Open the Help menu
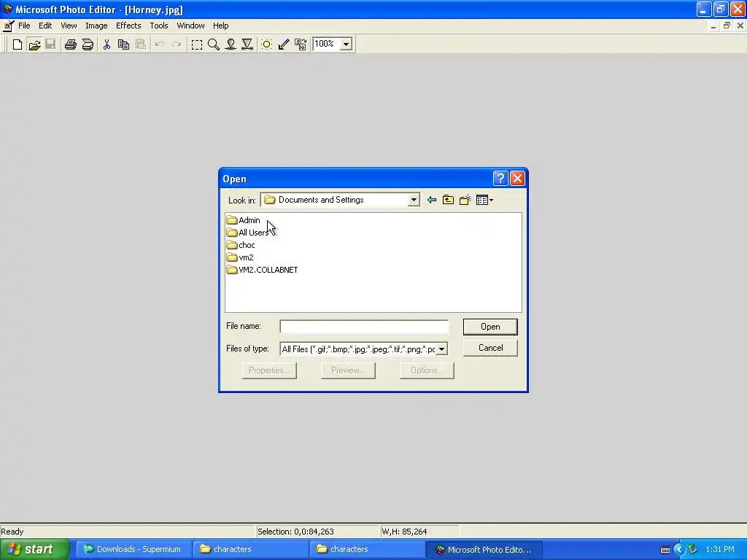 pos(220,26)
